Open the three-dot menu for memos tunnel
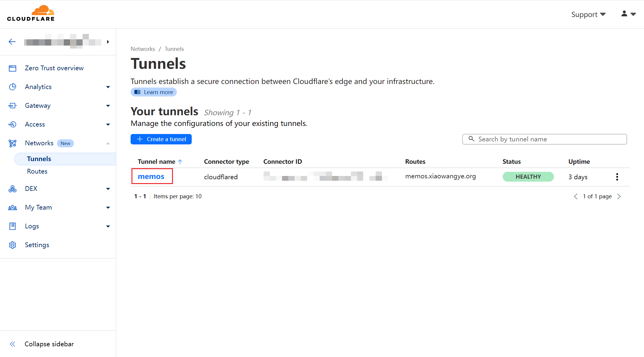Image resolution: width=644 pixels, height=357 pixels. click(617, 177)
